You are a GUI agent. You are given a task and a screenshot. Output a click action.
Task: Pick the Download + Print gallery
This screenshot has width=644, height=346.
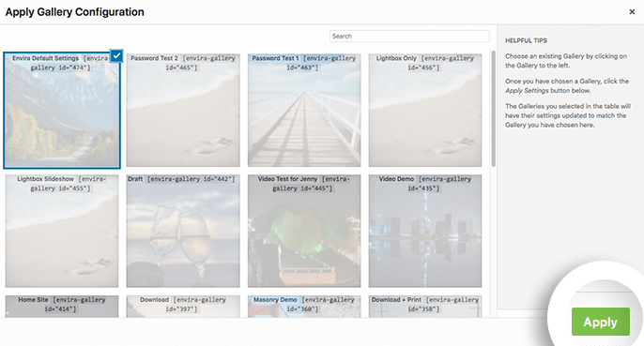(425, 307)
